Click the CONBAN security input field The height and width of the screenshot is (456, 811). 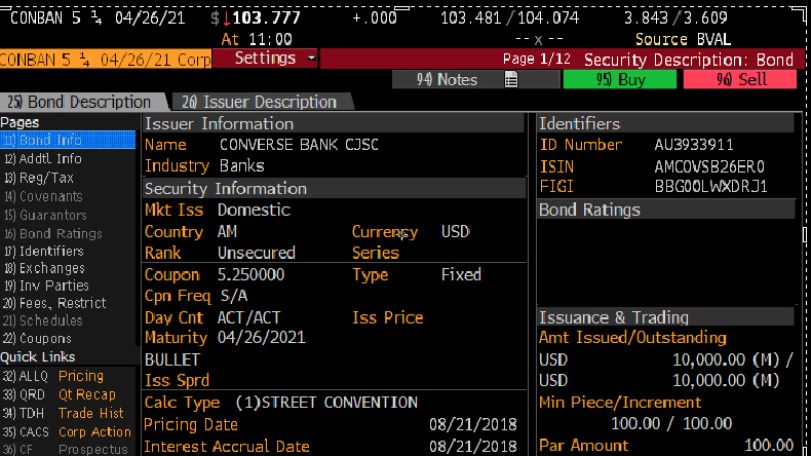click(x=106, y=59)
